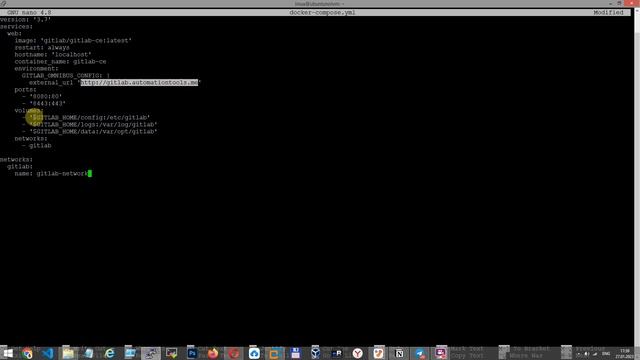Place cursor on logs:/var/log/gitlab volume line
The image size is (640, 360).
(90, 124)
